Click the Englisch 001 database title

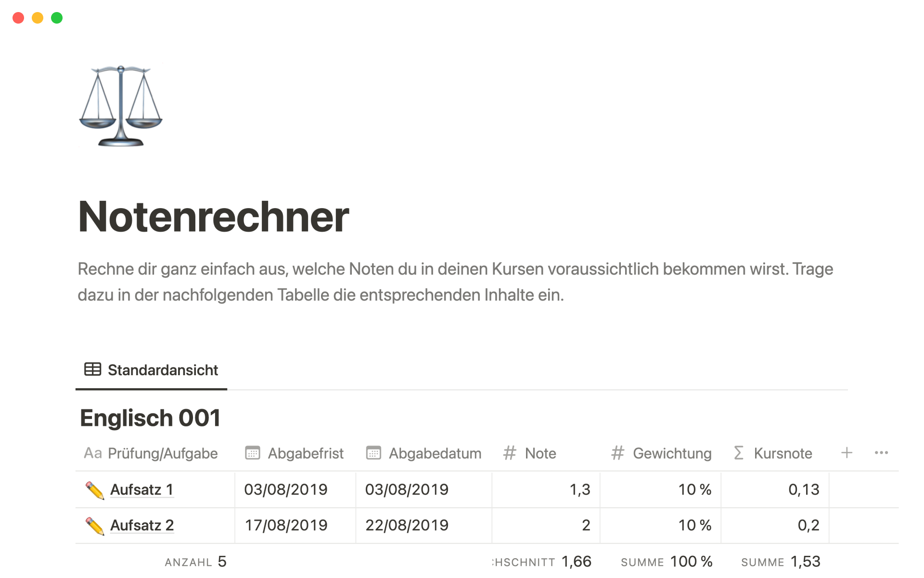tap(150, 418)
